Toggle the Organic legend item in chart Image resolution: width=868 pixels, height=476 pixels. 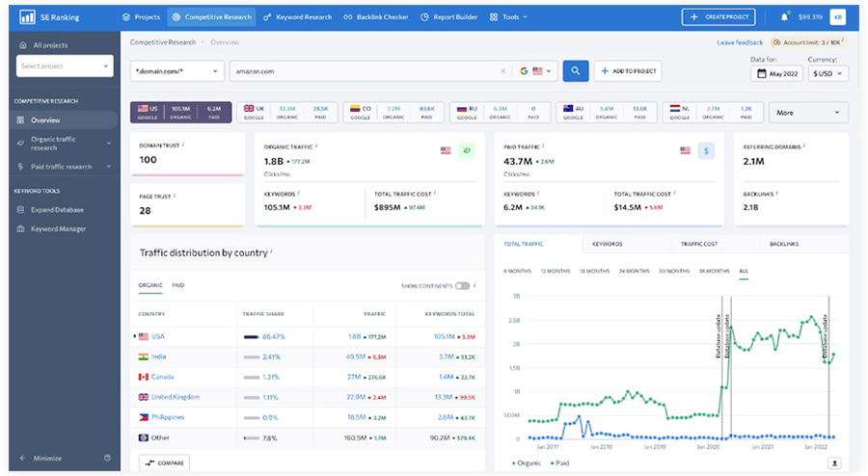(x=527, y=463)
